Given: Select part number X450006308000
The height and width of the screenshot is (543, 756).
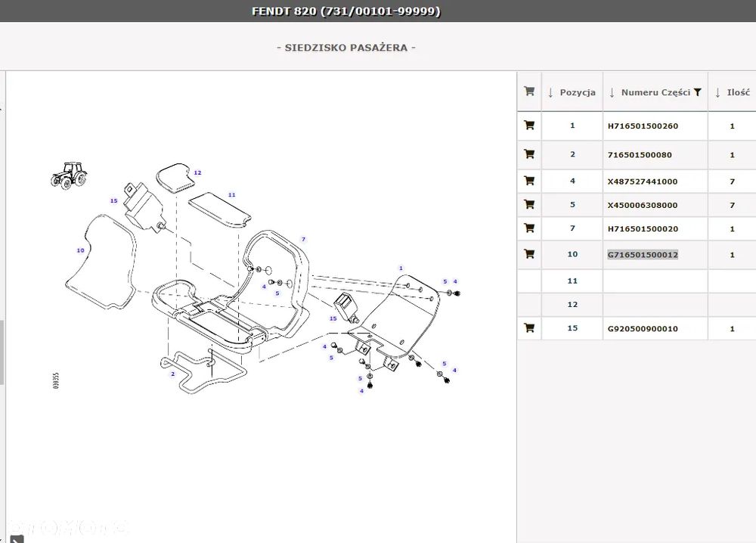Looking at the screenshot, I should tap(642, 206).
